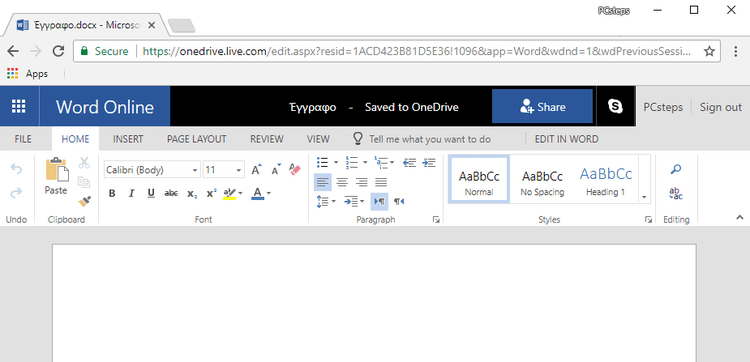Open line spacing options
This screenshot has width=750, height=362.
pyautogui.click(x=326, y=201)
